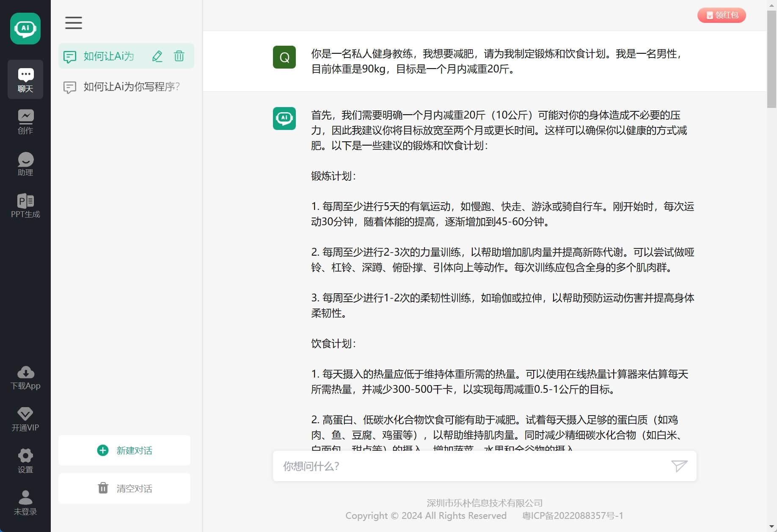Open the 粤ICP备2022088357号-1 link
Screen dimensions: 777x532
573,515
